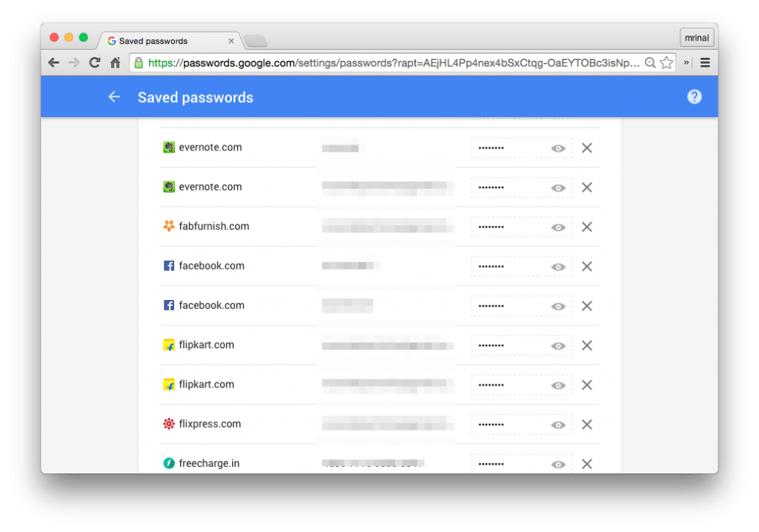Screen dimensions: 759x532
Task: Open the mrinal profile switcher
Action: 697,38
